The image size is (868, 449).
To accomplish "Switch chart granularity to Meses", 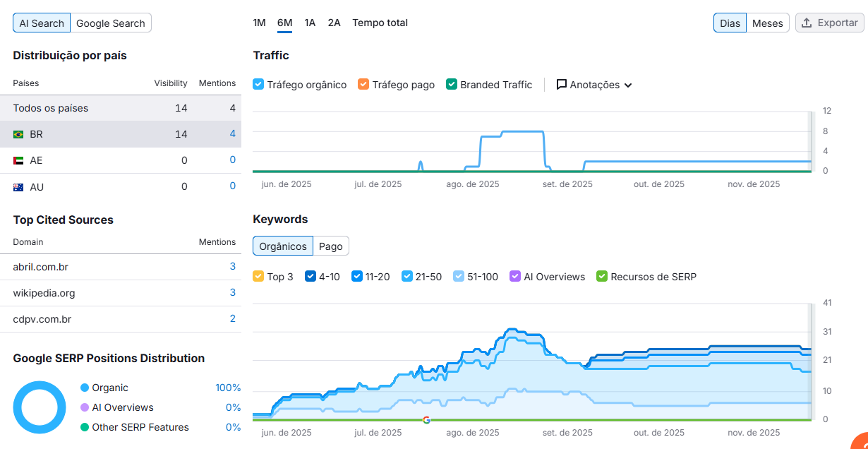I will pos(767,23).
